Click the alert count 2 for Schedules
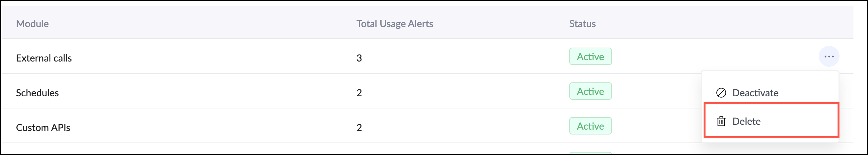The width and height of the screenshot is (868, 155). [359, 93]
